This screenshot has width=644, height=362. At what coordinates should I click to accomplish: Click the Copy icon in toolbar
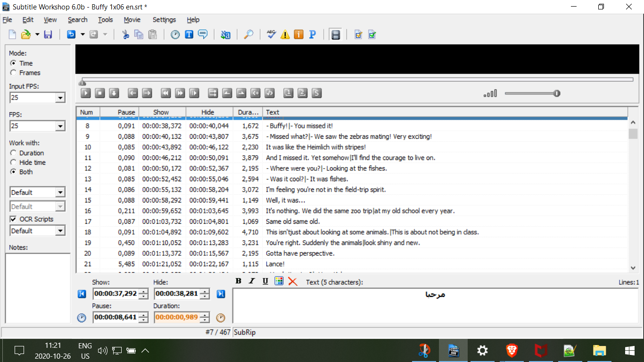pyautogui.click(x=139, y=34)
